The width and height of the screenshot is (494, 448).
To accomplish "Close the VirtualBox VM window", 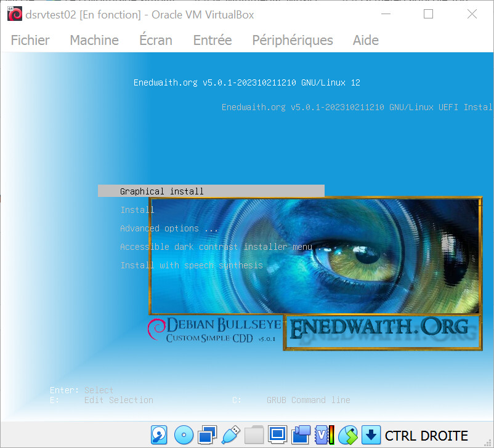I will pos(472,14).
